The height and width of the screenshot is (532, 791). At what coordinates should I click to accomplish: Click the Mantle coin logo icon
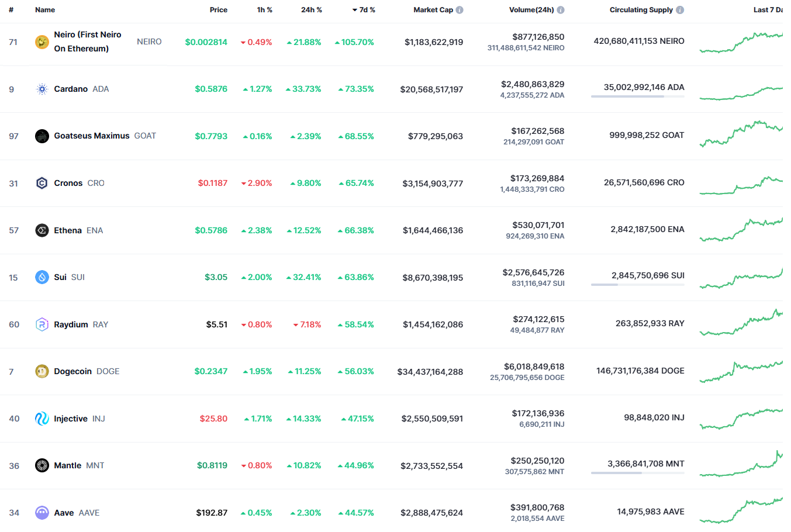click(42, 465)
